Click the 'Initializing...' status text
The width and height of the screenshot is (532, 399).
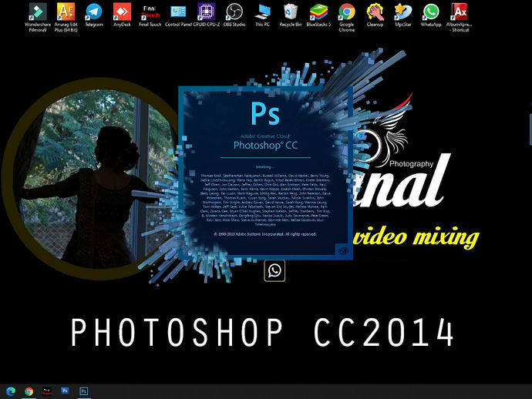coord(264,167)
